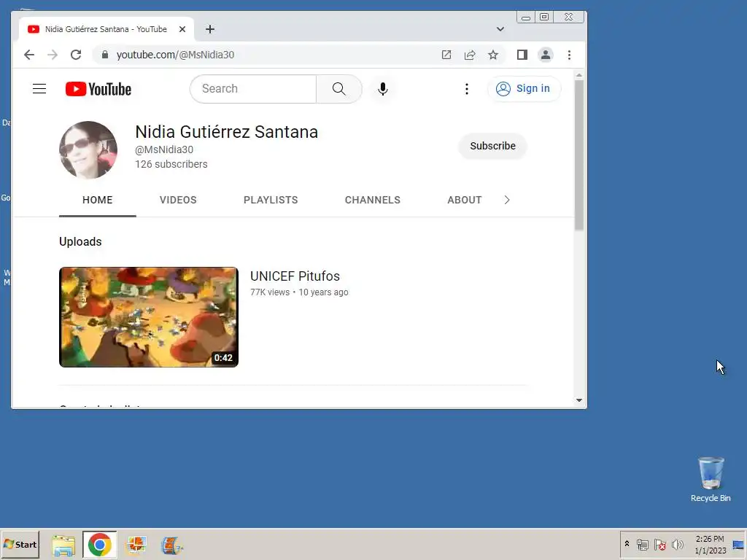The height and width of the screenshot is (560, 747).
Task: Click the page scroll-down arrow
Action: coord(578,400)
